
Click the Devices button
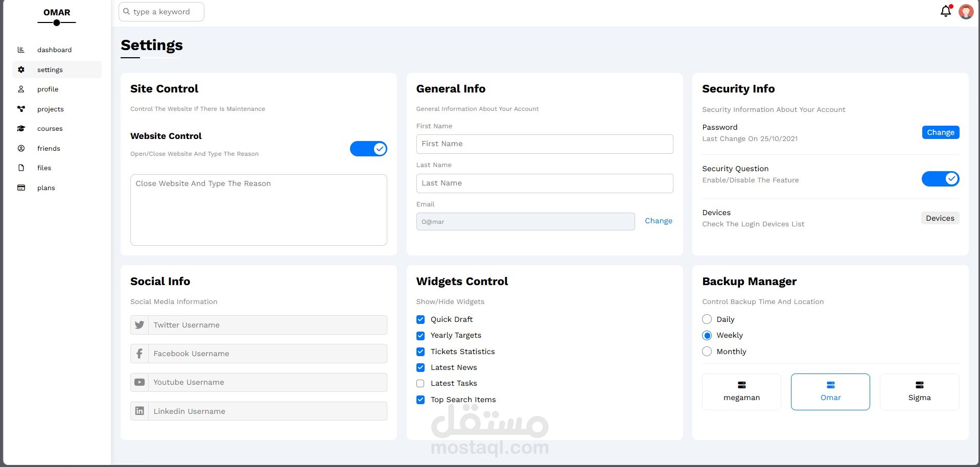[x=940, y=218]
